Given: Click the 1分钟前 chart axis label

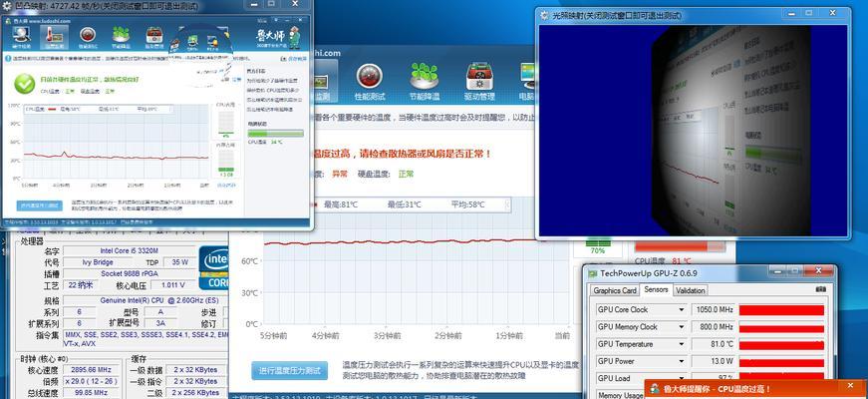Looking at the screenshot, I should click(x=508, y=336).
